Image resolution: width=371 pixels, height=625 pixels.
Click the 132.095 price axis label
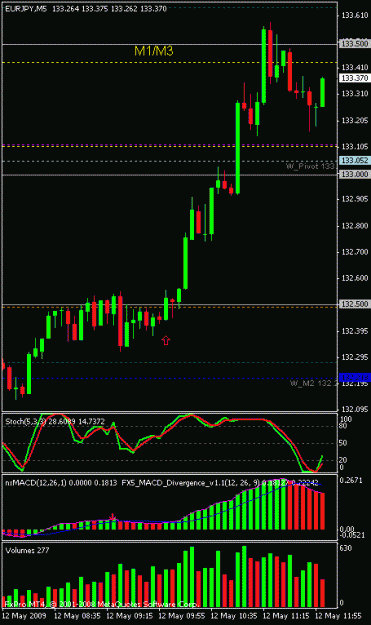354,409
